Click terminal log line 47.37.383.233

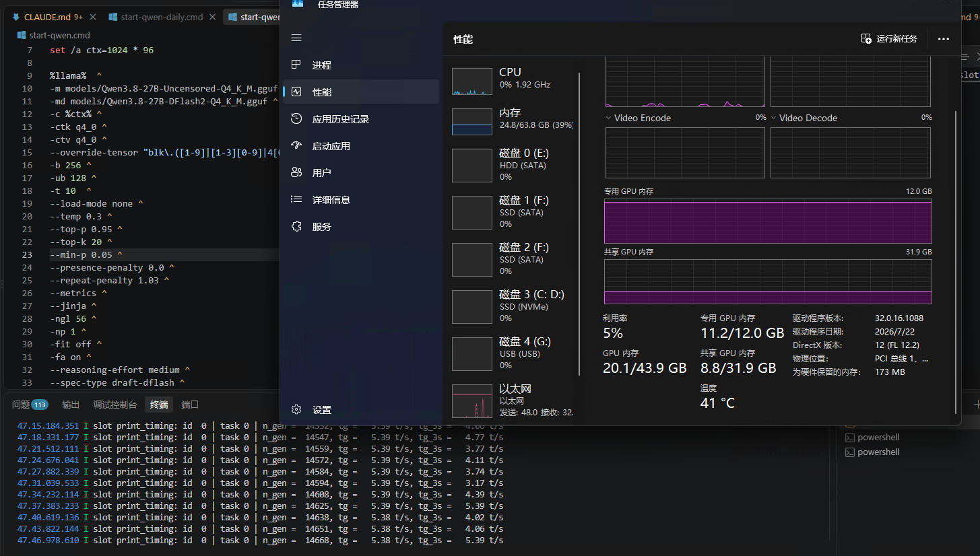(x=260, y=506)
